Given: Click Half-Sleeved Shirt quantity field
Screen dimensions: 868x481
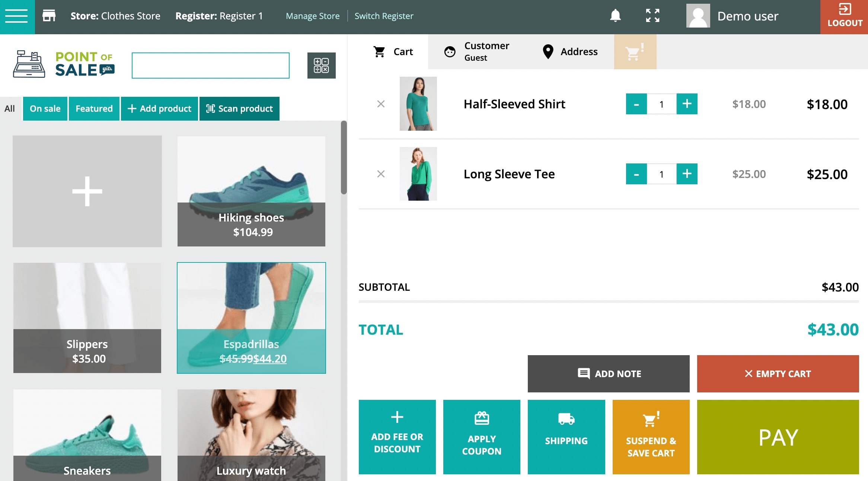Looking at the screenshot, I should click(661, 104).
